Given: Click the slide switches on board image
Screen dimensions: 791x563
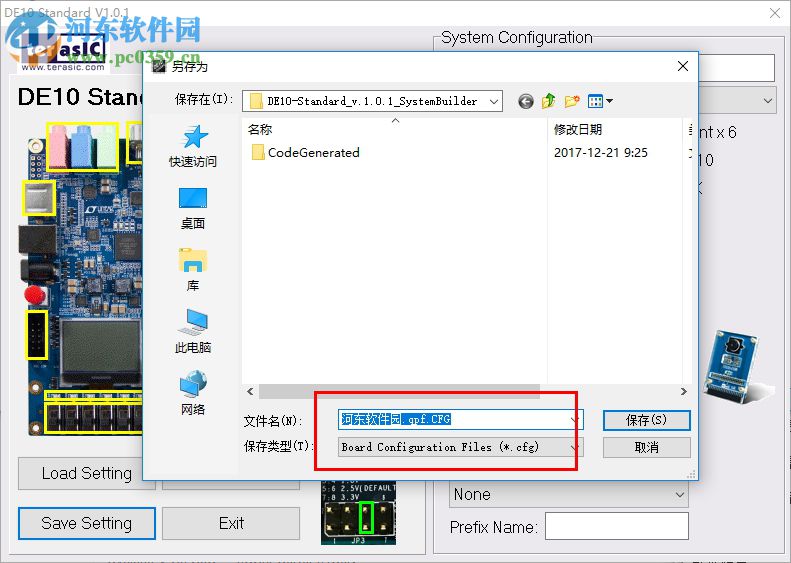Looking at the screenshot, I should click(x=94, y=417).
